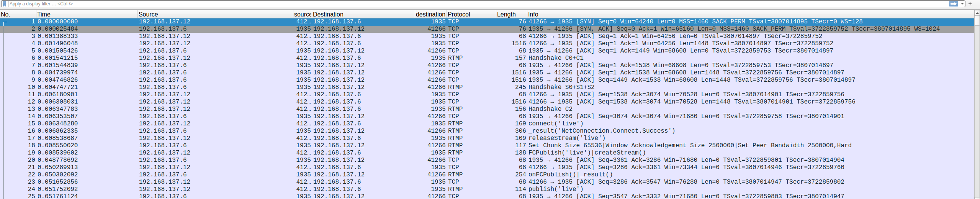The height and width of the screenshot is (199, 980).
Task: Click the lowercase 'source' port column header
Action: (x=303, y=14)
